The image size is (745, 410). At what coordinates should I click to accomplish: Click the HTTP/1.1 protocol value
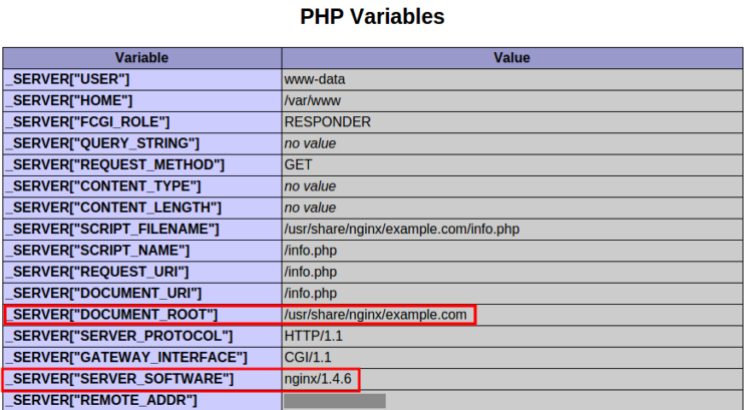[x=313, y=337]
